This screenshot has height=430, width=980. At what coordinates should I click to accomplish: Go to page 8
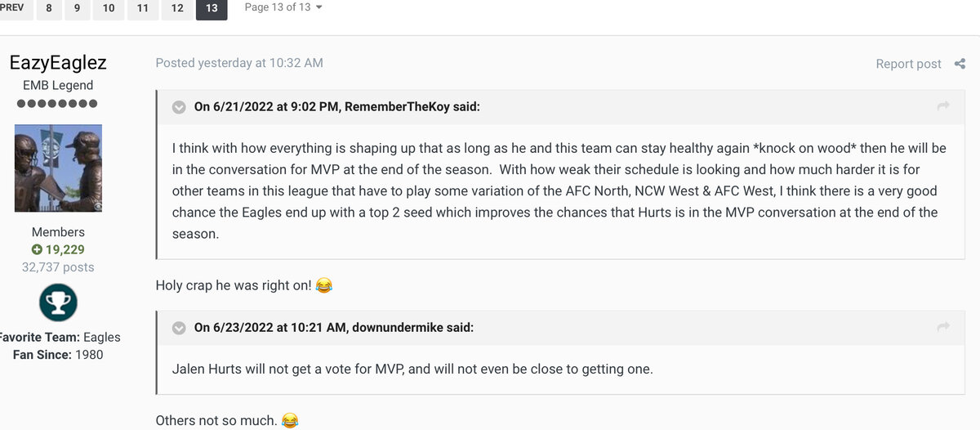point(49,8)
